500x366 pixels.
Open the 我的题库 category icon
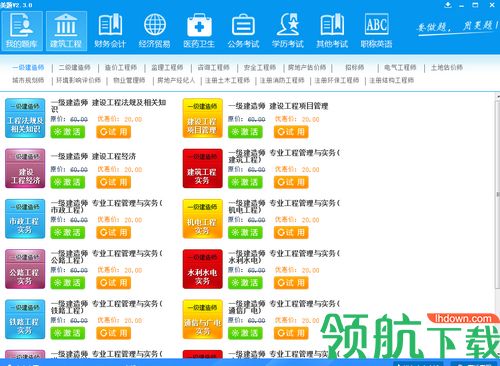[x=22, y=31]
